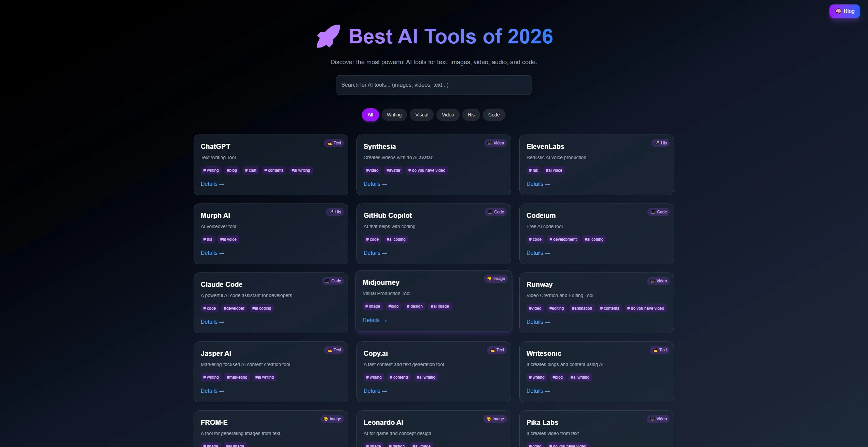The image size is (868, 447).
Task: Open ChatGPT Details link
Action: [212, 184]
